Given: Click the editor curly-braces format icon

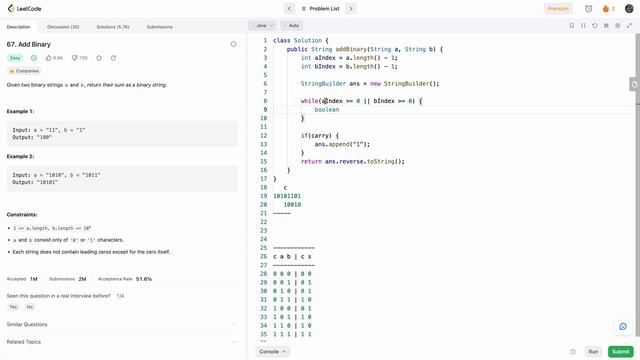Looking at the screenshot, I should pyautogui.click(x=583, y=25).
